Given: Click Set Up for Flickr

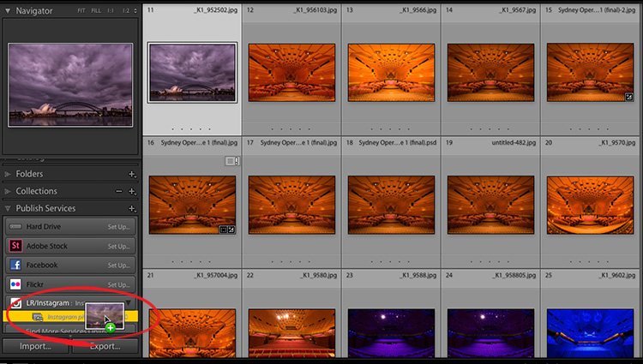Looking at the screenshot, I should 118,284.
